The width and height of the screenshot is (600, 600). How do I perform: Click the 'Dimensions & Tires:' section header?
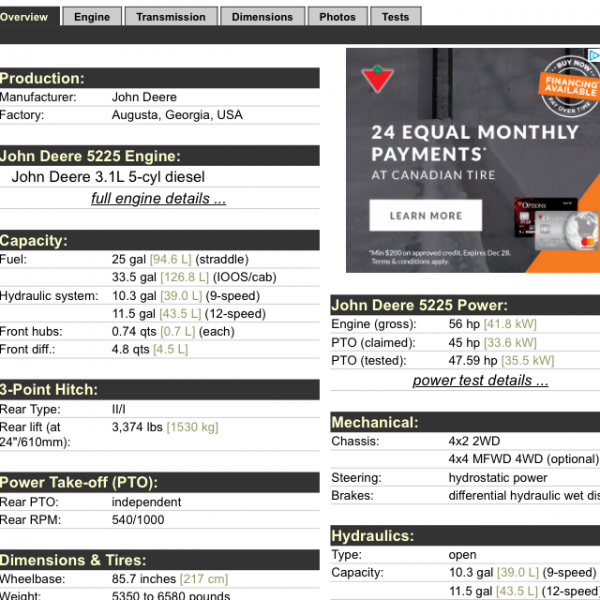click(160, 560)
